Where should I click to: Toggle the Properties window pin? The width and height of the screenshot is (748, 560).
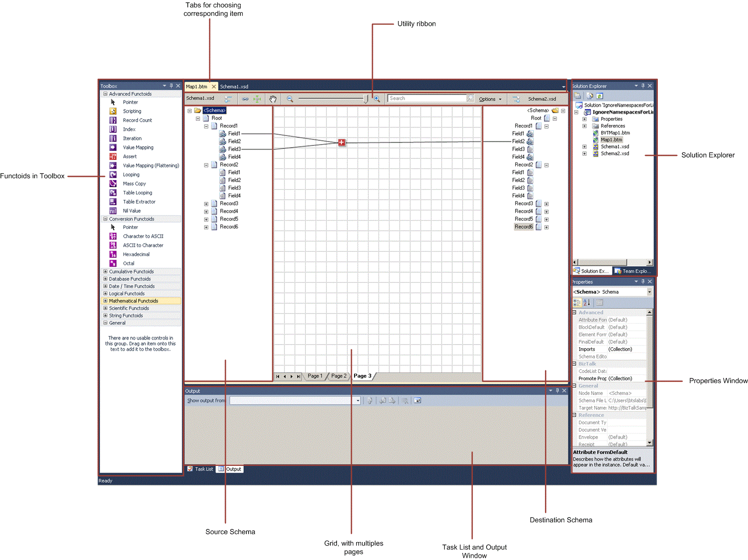coord(643,282)
